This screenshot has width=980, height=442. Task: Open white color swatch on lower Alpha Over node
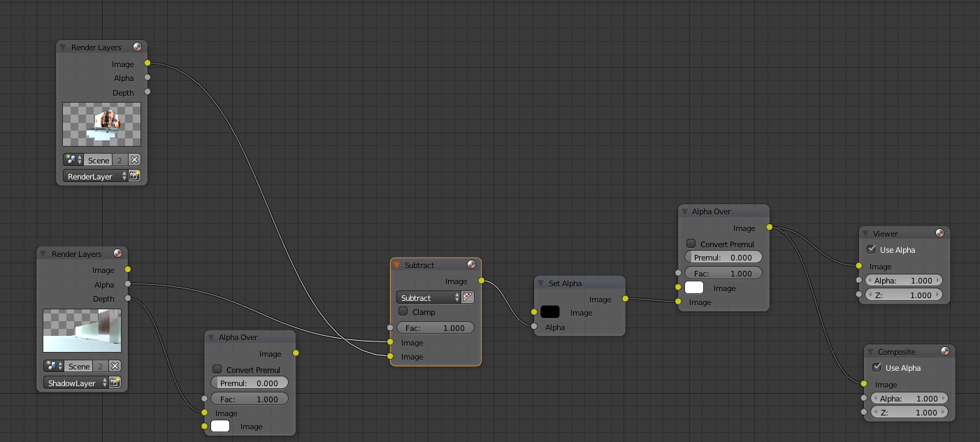click(221, 426)
